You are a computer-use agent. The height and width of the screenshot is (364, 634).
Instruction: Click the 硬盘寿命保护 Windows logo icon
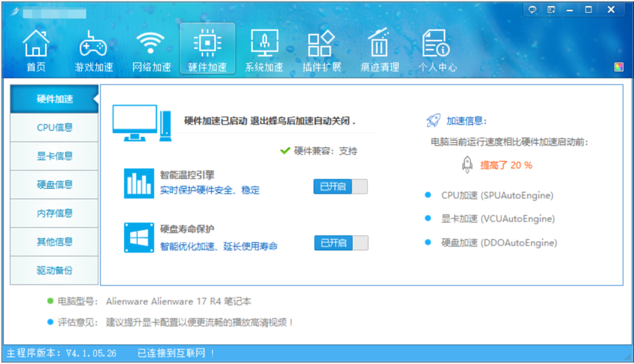139,237
